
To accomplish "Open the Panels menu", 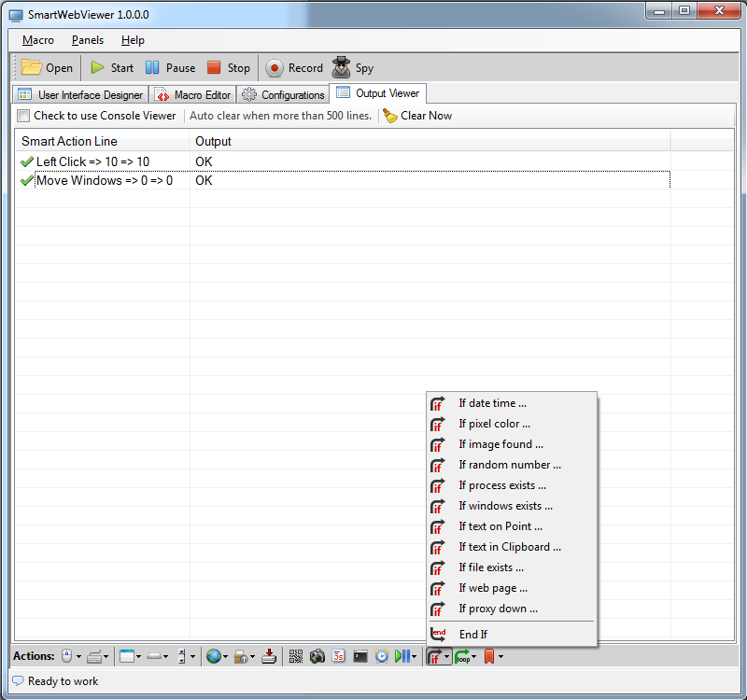I will coord(88,40).
